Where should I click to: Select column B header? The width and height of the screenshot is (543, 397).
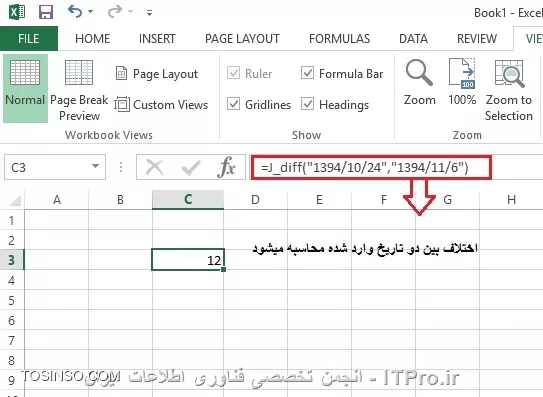tap(121, 200)
